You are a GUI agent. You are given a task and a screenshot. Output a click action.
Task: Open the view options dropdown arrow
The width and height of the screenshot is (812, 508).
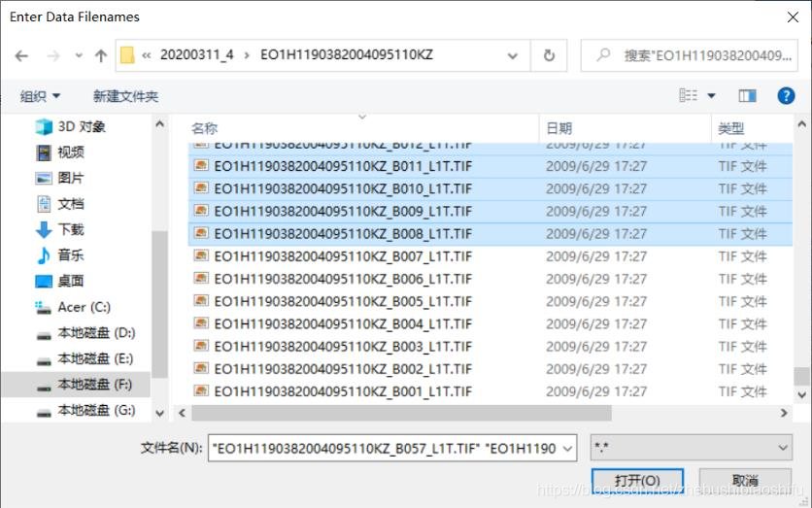click(711, 96)
